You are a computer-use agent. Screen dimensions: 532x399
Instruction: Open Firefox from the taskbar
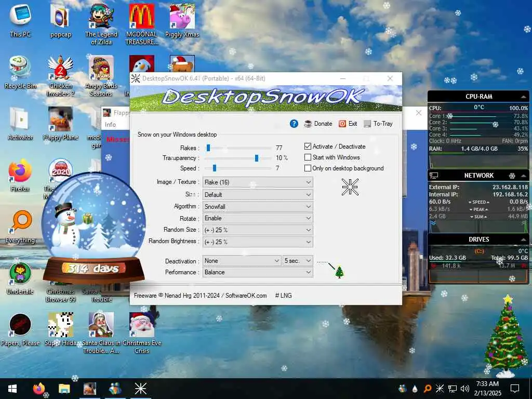38,389
